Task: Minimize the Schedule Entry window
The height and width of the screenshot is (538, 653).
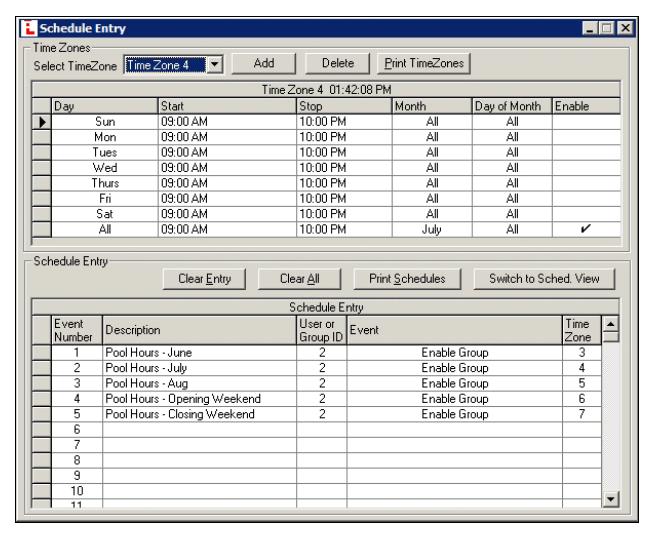Action: click(589, 28)
